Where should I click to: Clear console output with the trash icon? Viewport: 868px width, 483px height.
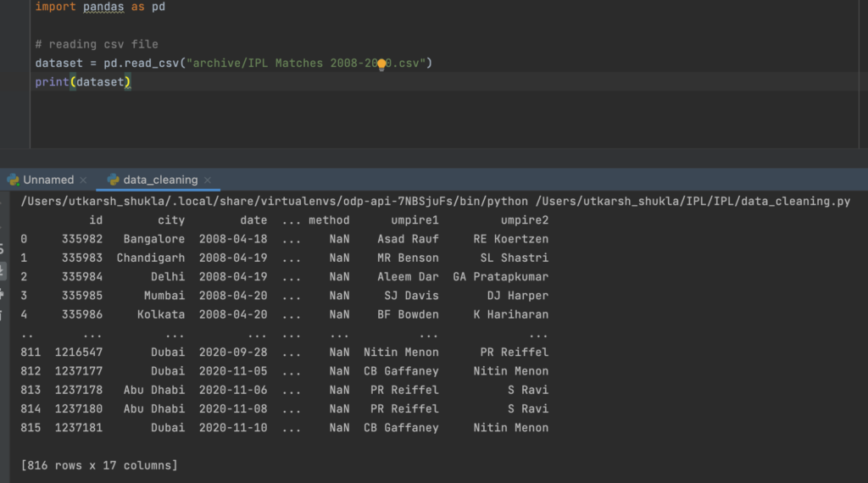click(3, 315)
